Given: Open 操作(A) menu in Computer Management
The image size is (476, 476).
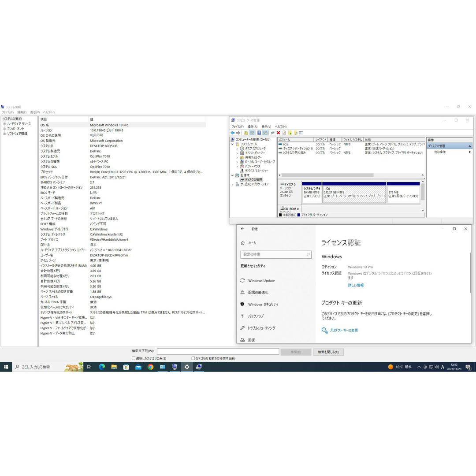Looking at the screenshot, I should click(x=253, y=126).
